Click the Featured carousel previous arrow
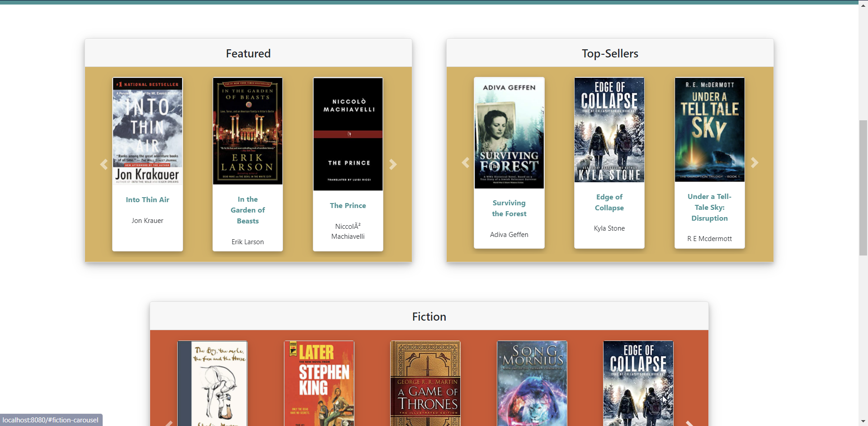The image size is (868, 426). [x=104, y=164]
